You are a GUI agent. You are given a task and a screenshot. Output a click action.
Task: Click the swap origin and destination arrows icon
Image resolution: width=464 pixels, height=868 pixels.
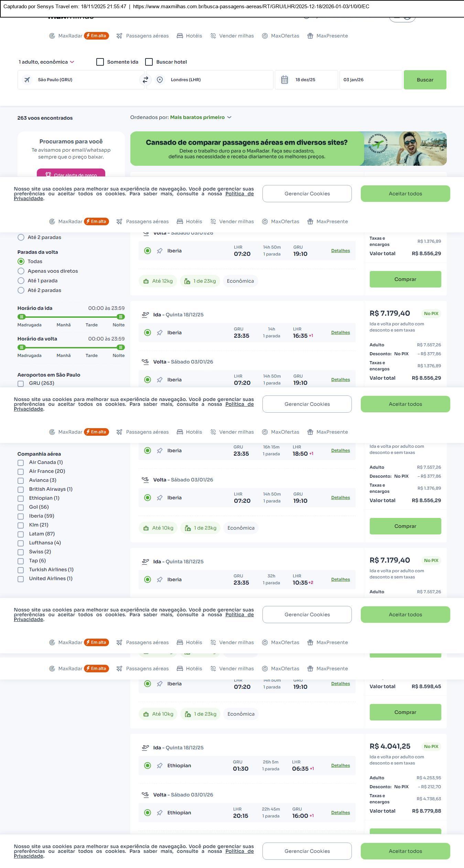[145, 80]
